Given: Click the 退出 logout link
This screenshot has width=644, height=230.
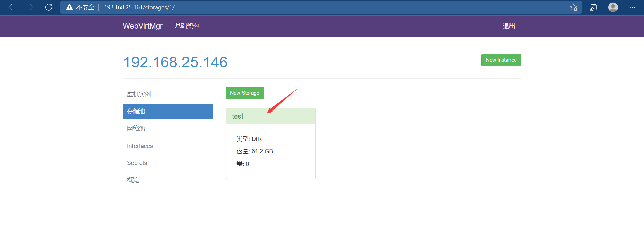Looking at the screenshot, I should 509,26.
